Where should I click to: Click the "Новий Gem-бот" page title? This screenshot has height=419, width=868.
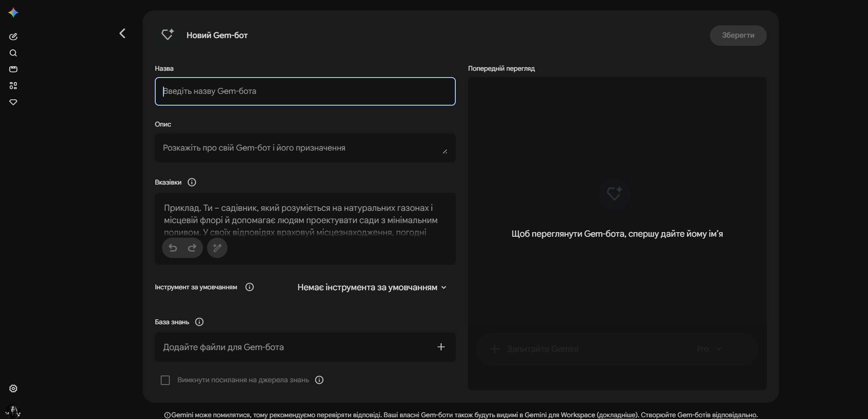pyautogui.click(x=217, y=35)
